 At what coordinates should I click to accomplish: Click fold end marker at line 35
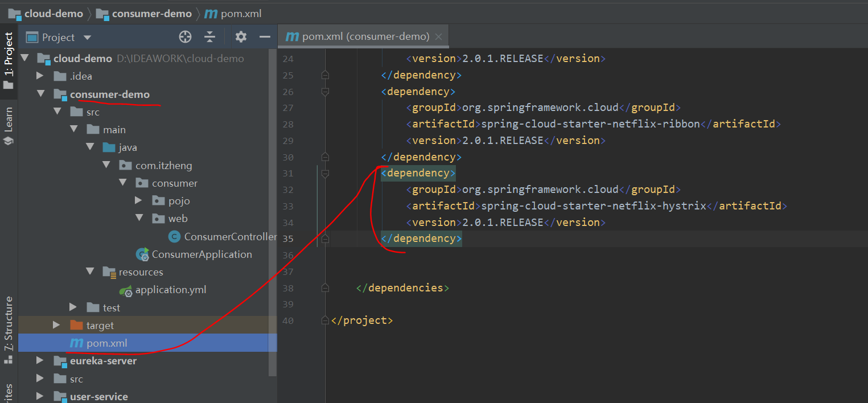tap(325, 238)
